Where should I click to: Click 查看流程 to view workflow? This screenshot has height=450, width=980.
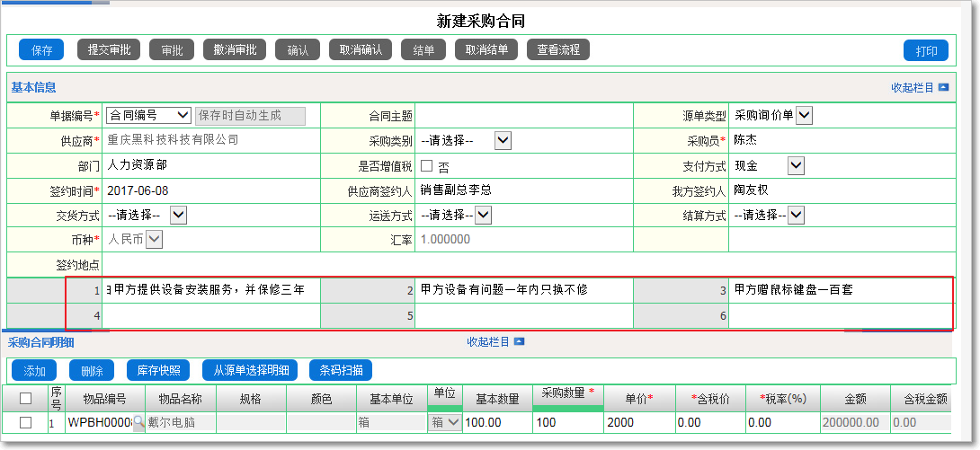(557, 50)
